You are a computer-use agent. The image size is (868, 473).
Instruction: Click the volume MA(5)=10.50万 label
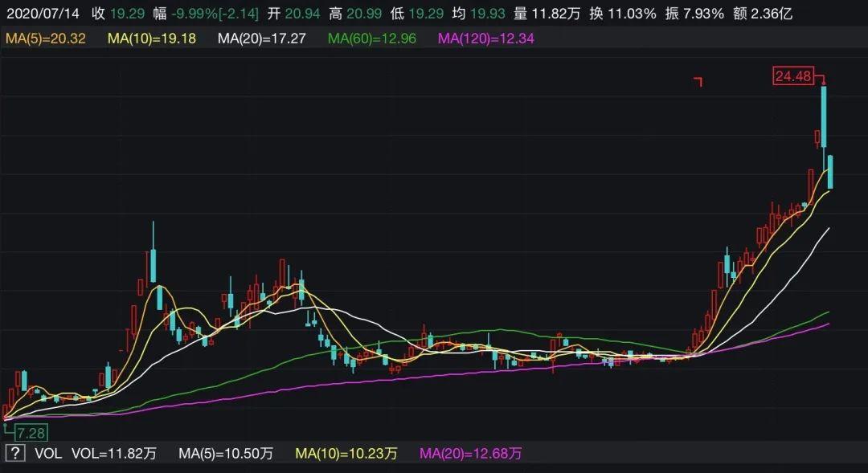226,454
